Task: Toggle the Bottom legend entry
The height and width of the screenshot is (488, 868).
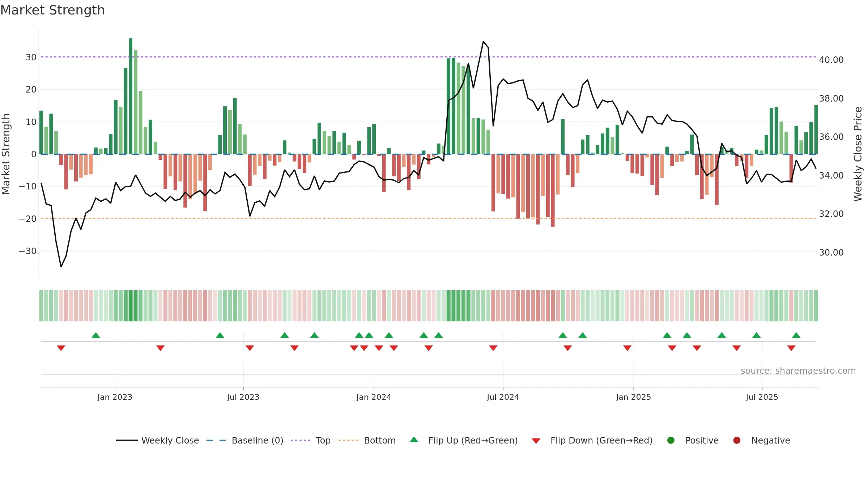Action: tap(367, 440)
